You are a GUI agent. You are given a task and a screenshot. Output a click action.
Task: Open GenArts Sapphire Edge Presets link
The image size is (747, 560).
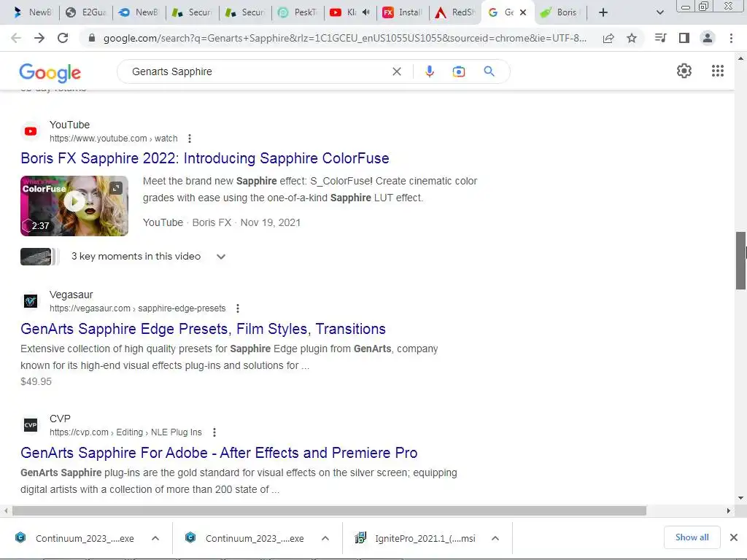(x=203, y=329)
